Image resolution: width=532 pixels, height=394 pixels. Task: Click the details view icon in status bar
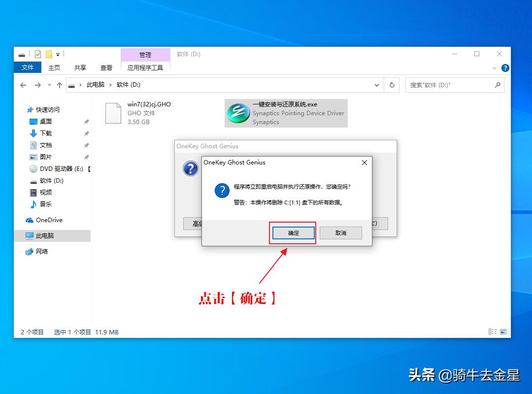point(492,331)
